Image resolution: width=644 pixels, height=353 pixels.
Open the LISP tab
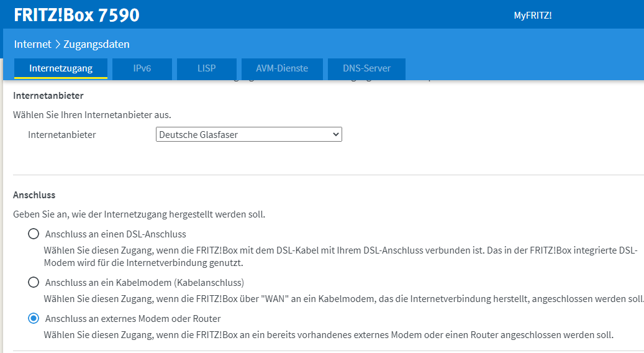pyautogui.click(x=207, y=68)
